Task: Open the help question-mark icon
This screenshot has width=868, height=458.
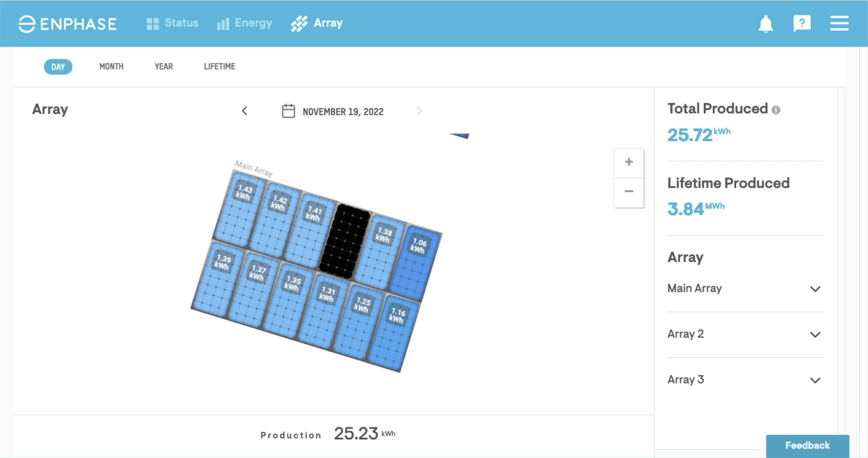Action: [802, 24]
